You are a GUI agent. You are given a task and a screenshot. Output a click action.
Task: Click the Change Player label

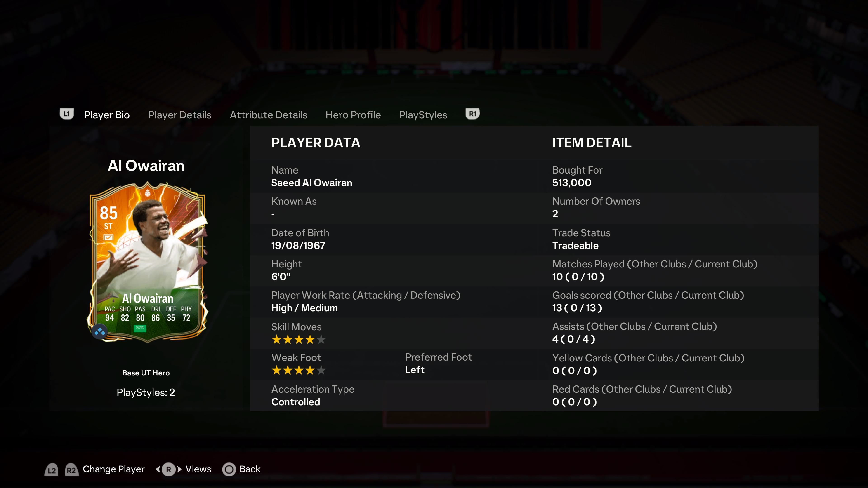(x=113, y=469)
